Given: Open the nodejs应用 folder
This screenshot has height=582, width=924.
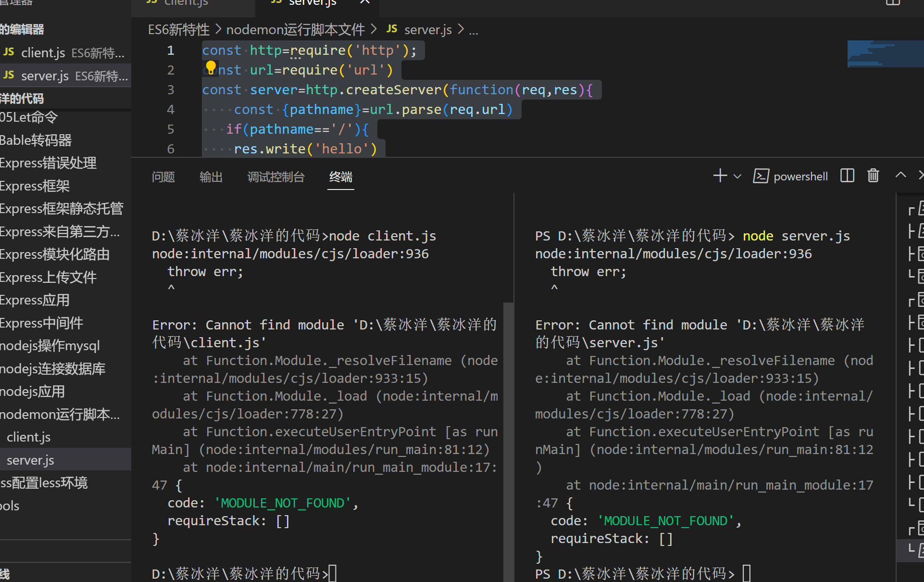Looking at the screenshot, I should point(65,391).
